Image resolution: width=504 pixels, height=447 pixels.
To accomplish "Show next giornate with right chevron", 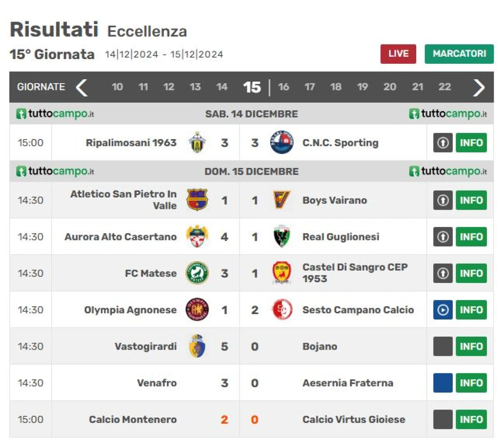I will [x=479, y=88].
